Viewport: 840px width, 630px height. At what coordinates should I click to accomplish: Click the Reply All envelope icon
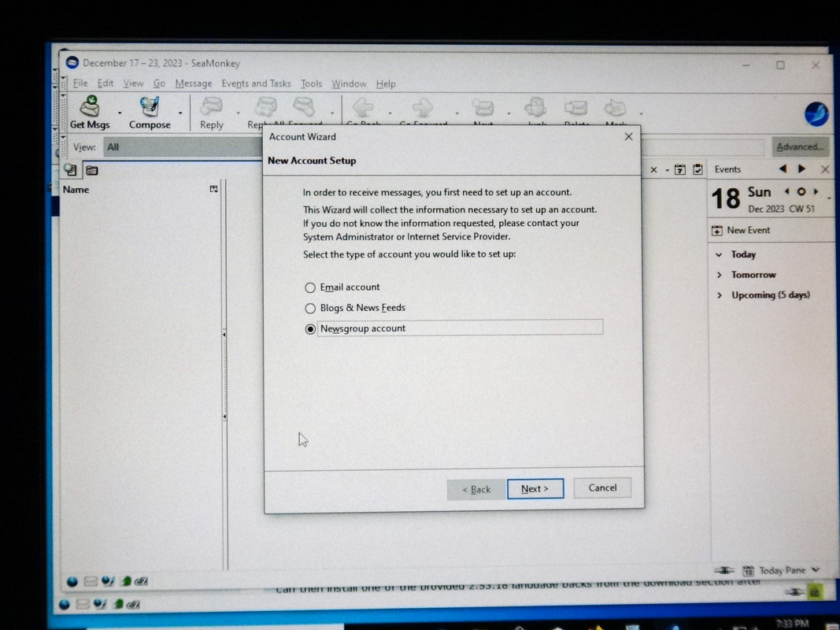(266, 106)
